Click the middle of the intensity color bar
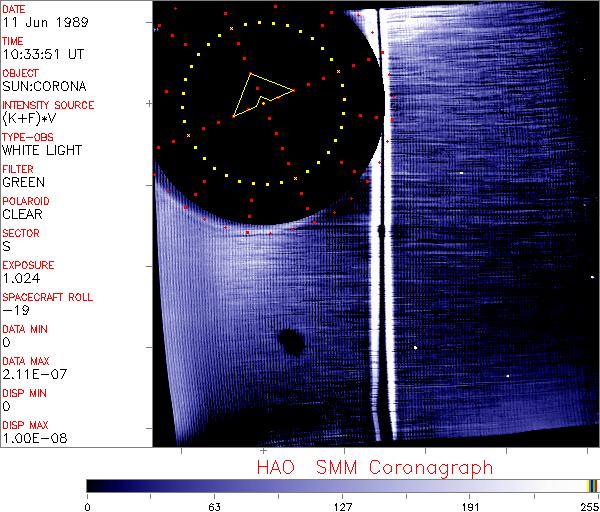This screenshot has height=512, width=600. coord(342,485)
